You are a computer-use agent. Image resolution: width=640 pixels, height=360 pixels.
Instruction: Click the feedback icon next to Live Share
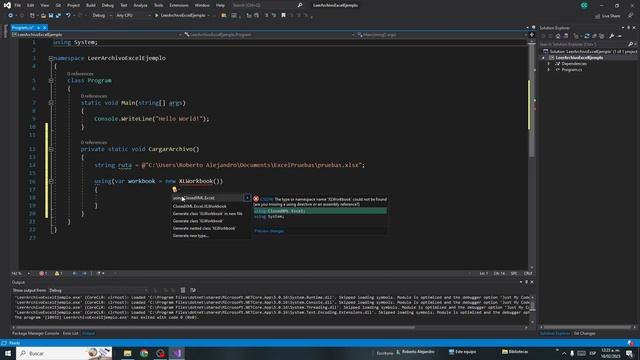coord(630,16)
